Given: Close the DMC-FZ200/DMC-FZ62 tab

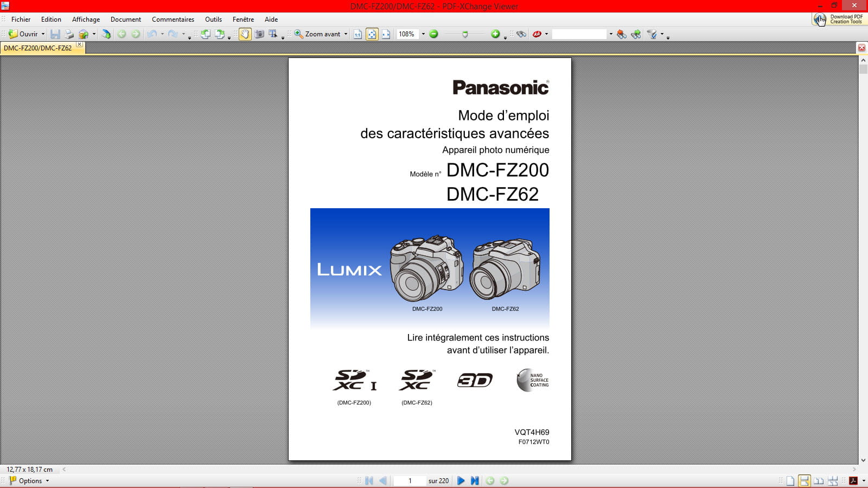Looking at the screenshot, I should click(79, 44).
